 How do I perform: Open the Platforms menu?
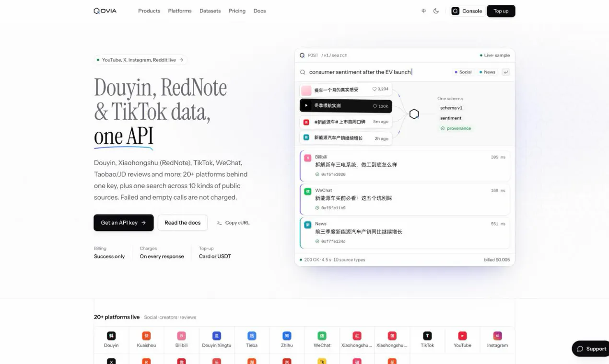click(x=180, y=11)
